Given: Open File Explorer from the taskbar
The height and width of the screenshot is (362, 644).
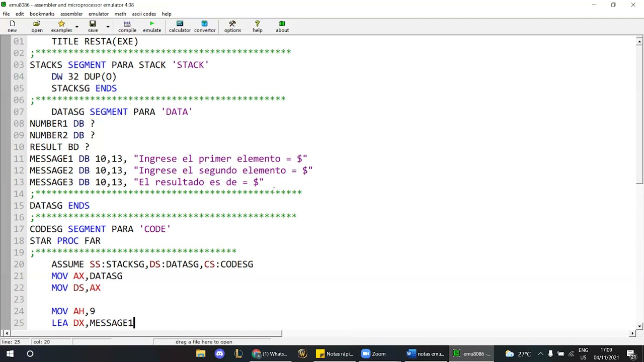Looking at the screenshot, I should pos(201,354).
